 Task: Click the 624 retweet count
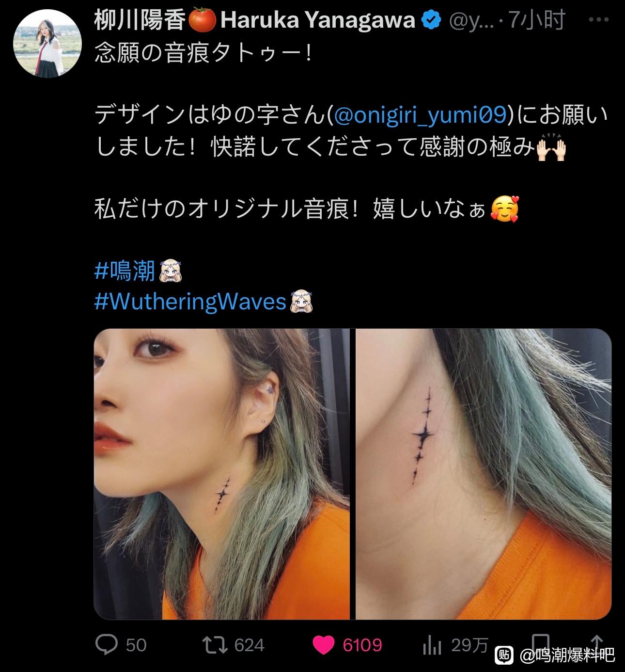pyautogui.click(x=250, y=645)
